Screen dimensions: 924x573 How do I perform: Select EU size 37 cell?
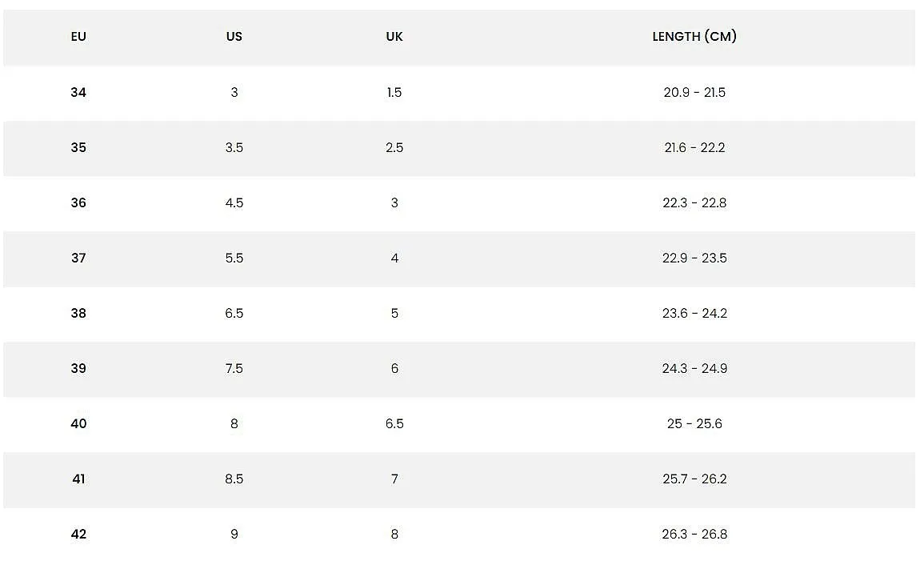tap(78, 258)
